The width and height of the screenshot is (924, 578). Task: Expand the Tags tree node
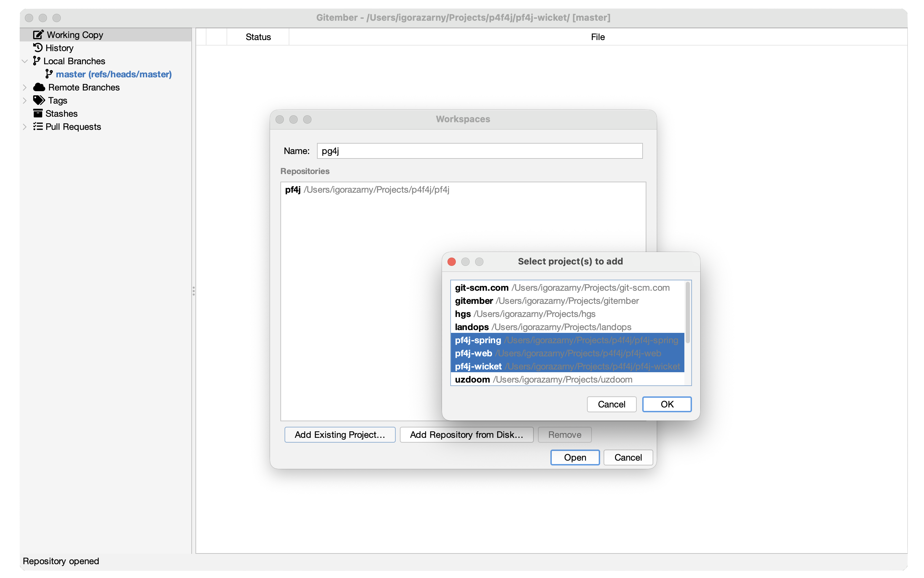[25, 100]
